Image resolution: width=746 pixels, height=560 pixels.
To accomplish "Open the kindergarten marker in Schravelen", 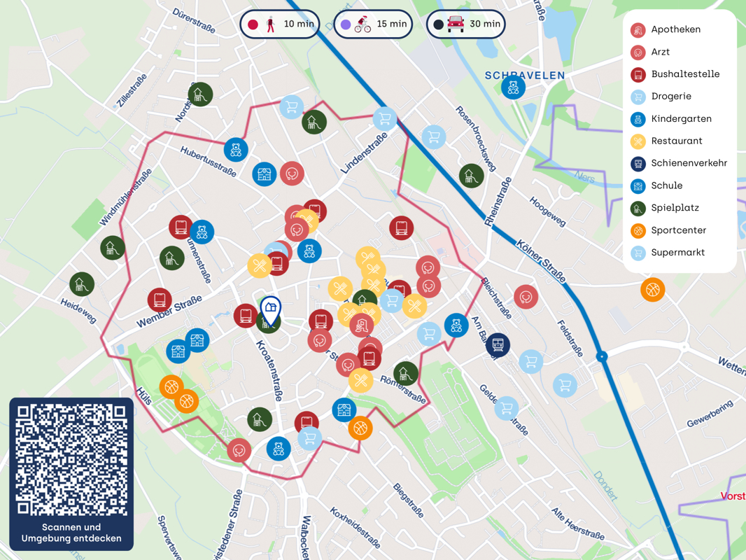I will click(513, 87).
